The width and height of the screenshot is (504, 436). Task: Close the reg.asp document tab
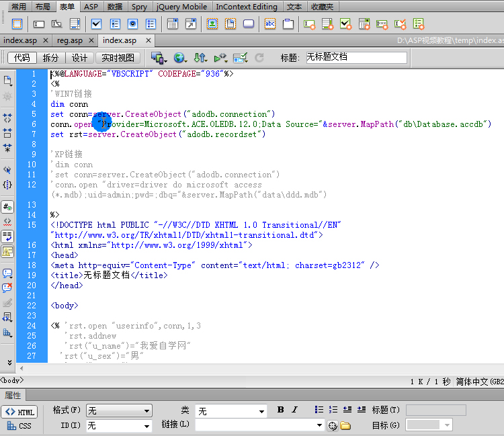91,40
